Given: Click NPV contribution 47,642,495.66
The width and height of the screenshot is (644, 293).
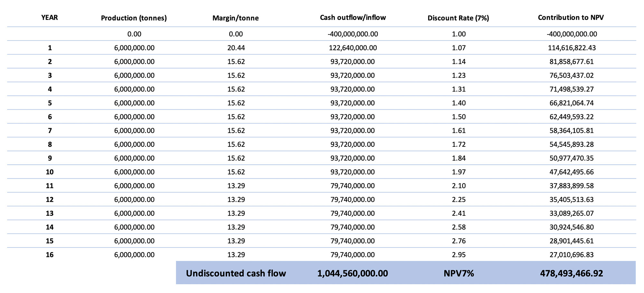Looking at the screenshot, I should point(572,172).
